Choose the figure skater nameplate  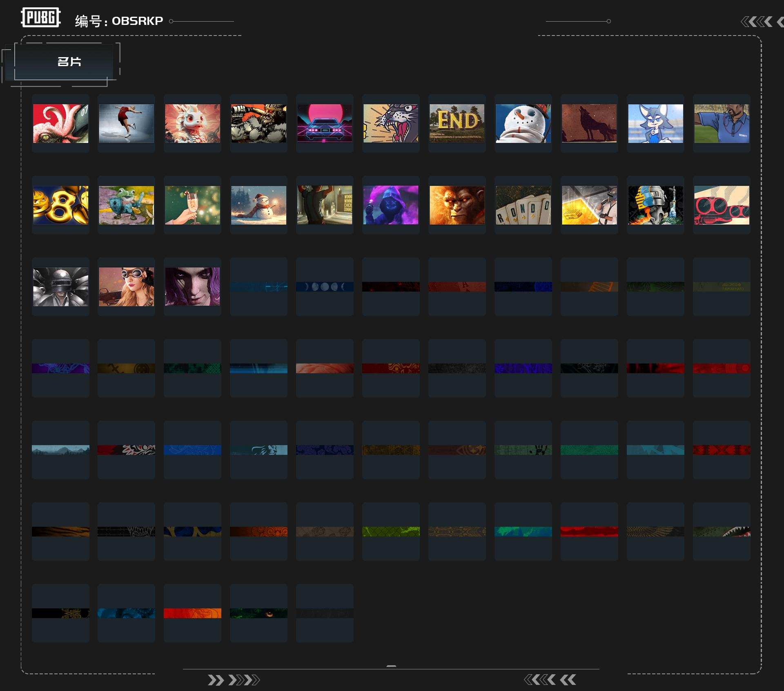[126, 123]
